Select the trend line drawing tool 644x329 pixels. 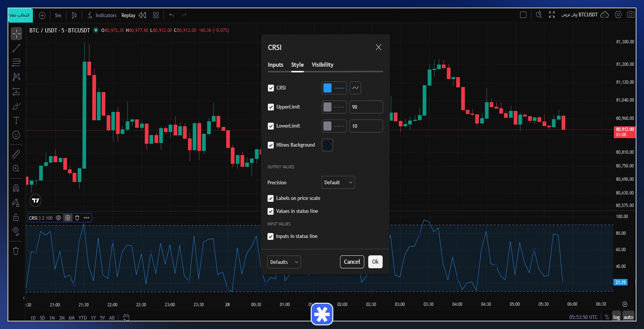click(x=16, y=48)
